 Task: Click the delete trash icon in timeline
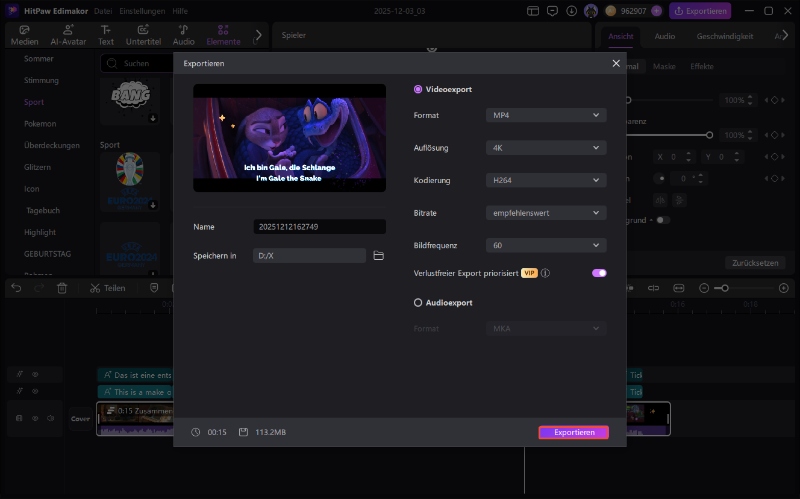coord(62,288)
